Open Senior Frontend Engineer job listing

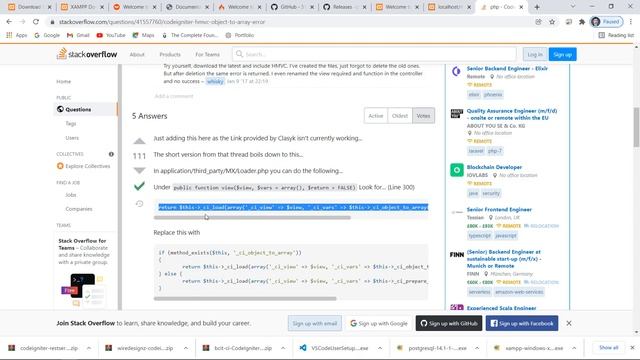coord(499,209)
